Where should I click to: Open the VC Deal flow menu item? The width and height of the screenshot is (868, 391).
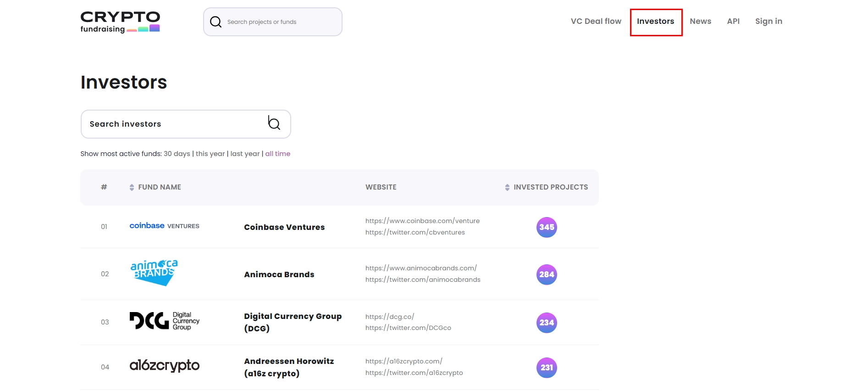[x=596, y=21]
